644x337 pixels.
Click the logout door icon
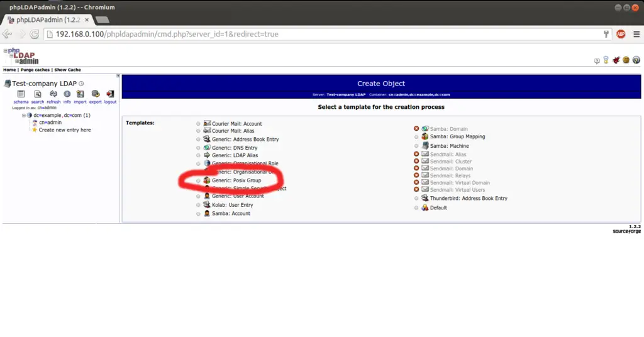click(110, 94)
